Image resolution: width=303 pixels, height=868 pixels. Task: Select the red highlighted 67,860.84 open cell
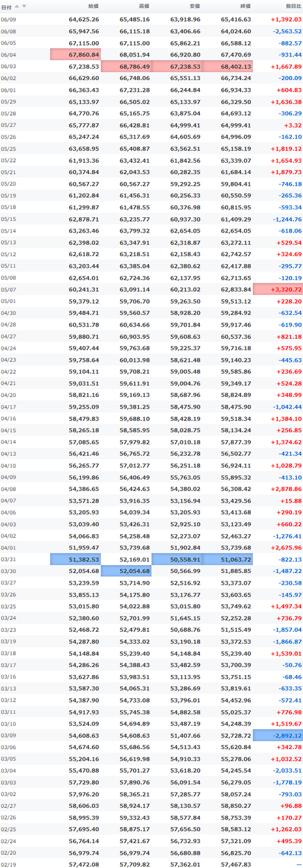(x=75, y=55)
